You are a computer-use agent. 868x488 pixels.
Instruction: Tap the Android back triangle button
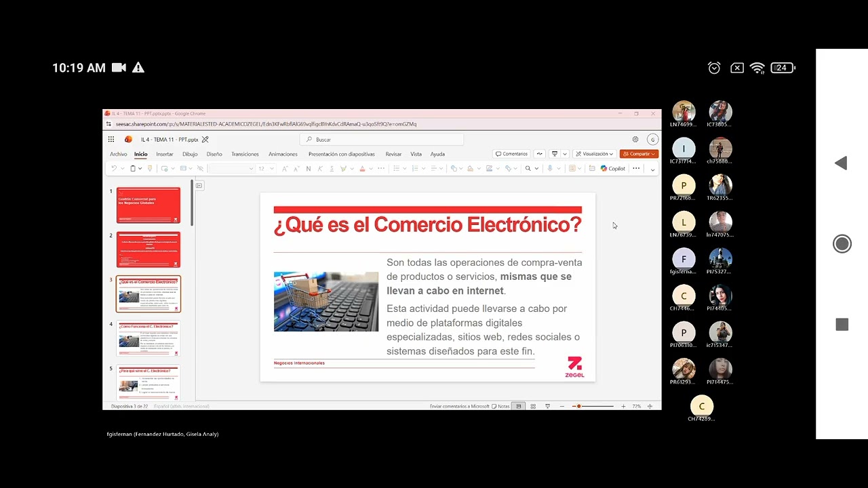(841, 163)
